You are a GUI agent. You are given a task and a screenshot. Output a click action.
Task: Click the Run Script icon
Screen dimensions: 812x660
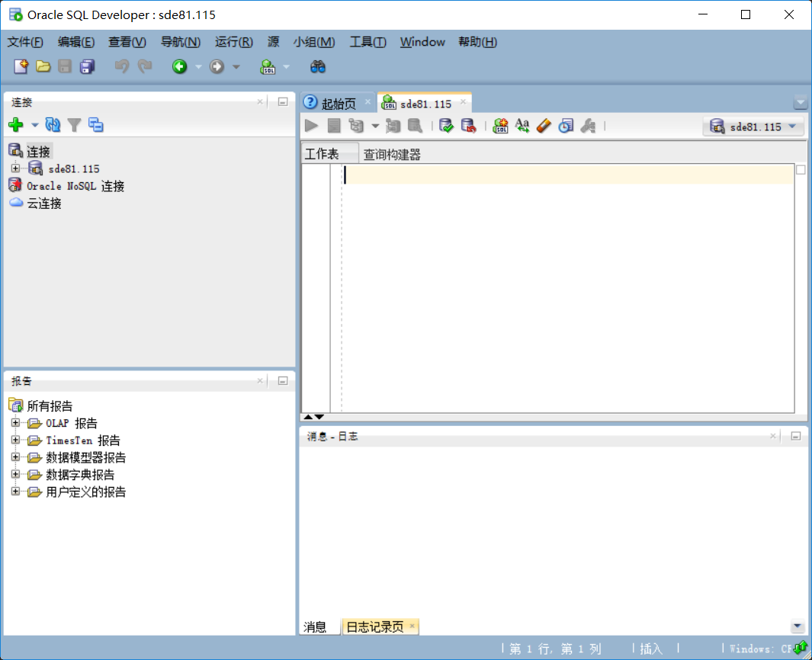[334, 126]
